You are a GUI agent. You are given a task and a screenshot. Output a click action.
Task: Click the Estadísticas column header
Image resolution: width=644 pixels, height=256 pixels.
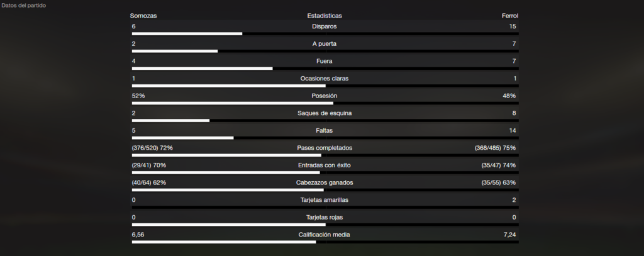click(325, 16)
